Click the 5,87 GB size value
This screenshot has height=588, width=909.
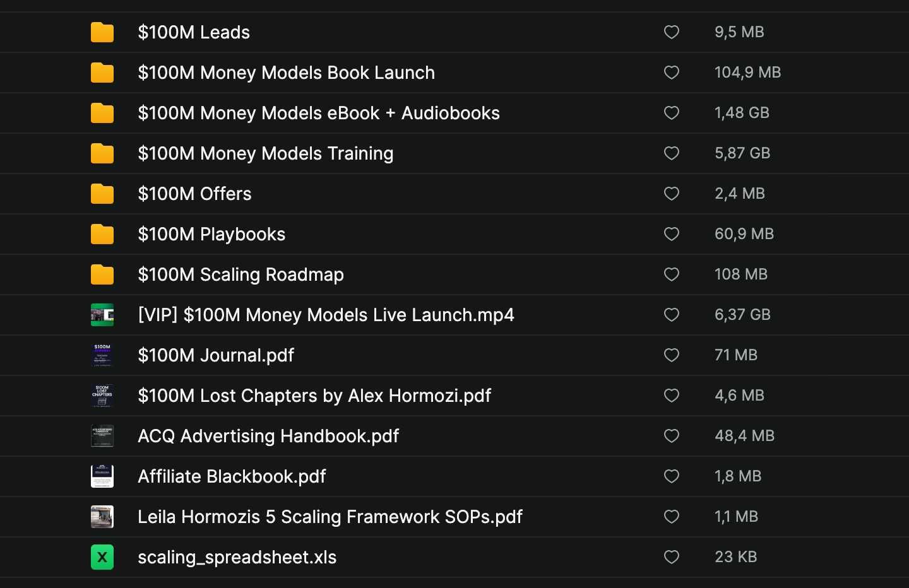pos(742,153)
